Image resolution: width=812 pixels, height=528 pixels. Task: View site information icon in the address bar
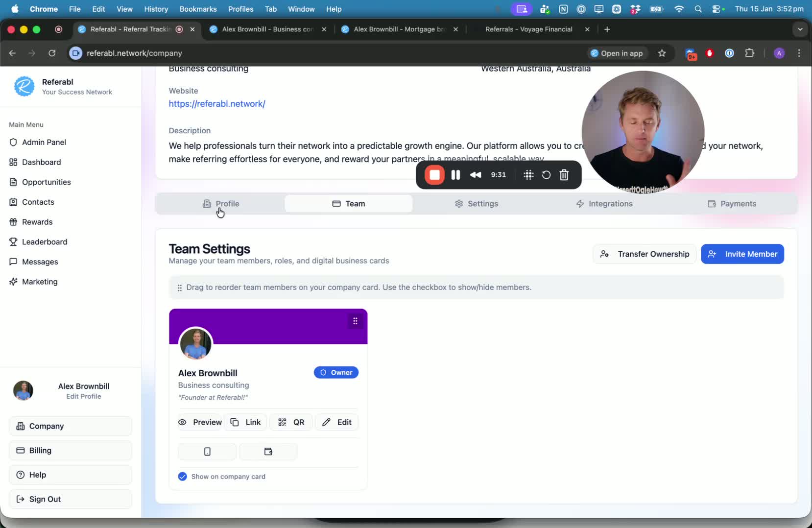(75, 53)
